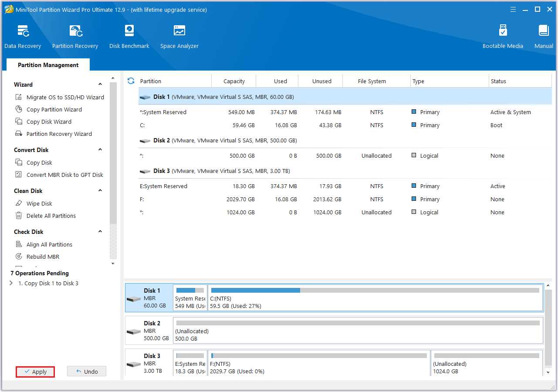The height and width of the screenshot is (392, 558).
Task: Apply the pending operations
Action: 35,372
